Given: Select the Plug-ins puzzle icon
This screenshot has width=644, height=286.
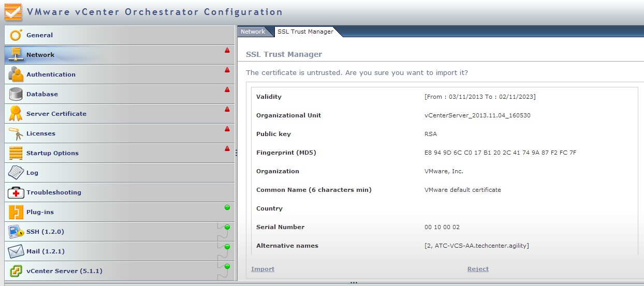Looking at the screenshot, I should [x=16, y=212].
